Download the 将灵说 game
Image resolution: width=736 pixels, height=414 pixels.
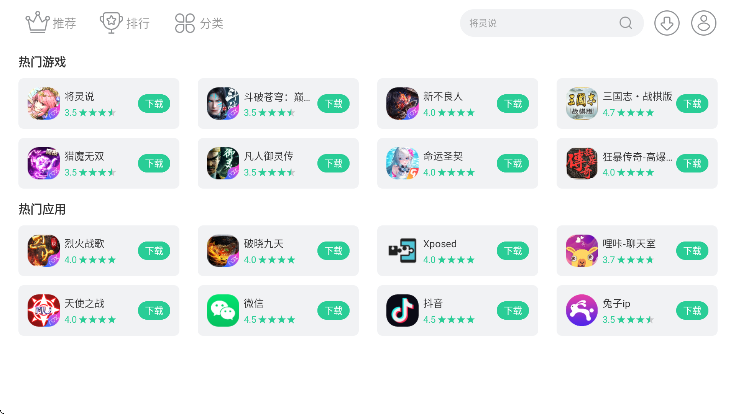[154, 103]
